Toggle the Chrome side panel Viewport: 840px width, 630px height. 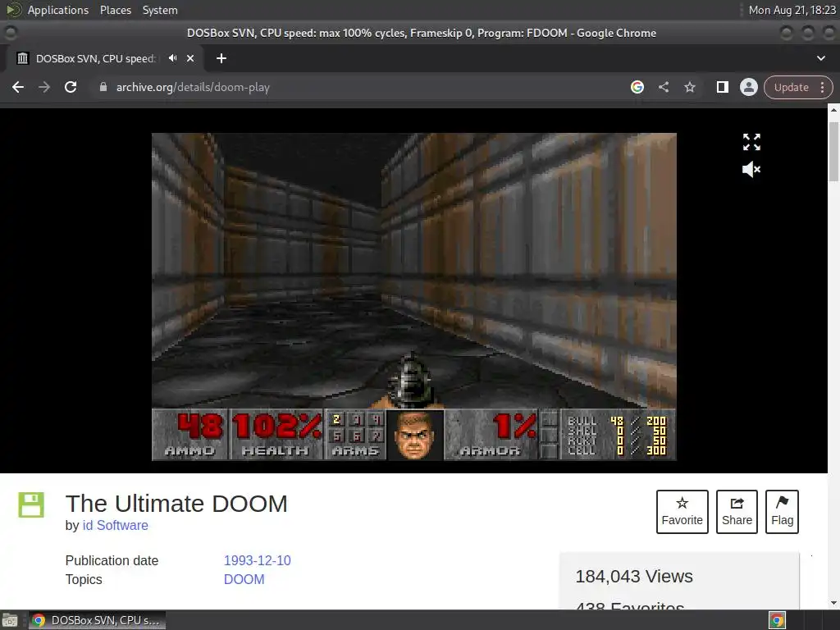[722, 87]
